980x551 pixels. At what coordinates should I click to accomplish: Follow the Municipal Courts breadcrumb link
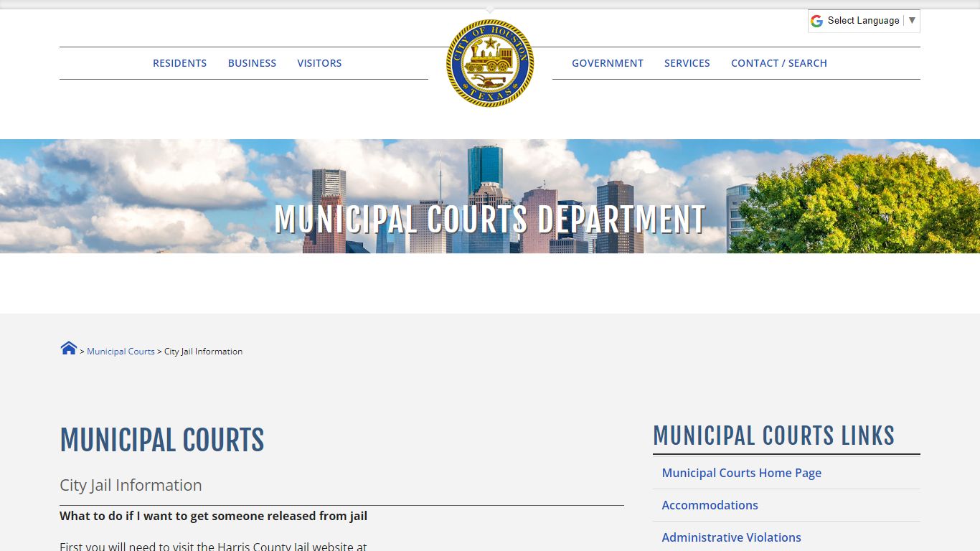pos(121,352)
